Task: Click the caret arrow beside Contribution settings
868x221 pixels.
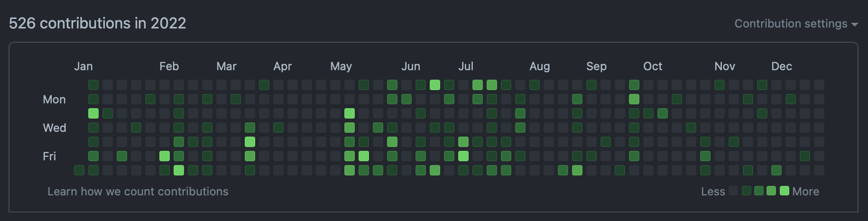Action: [855, 24]
